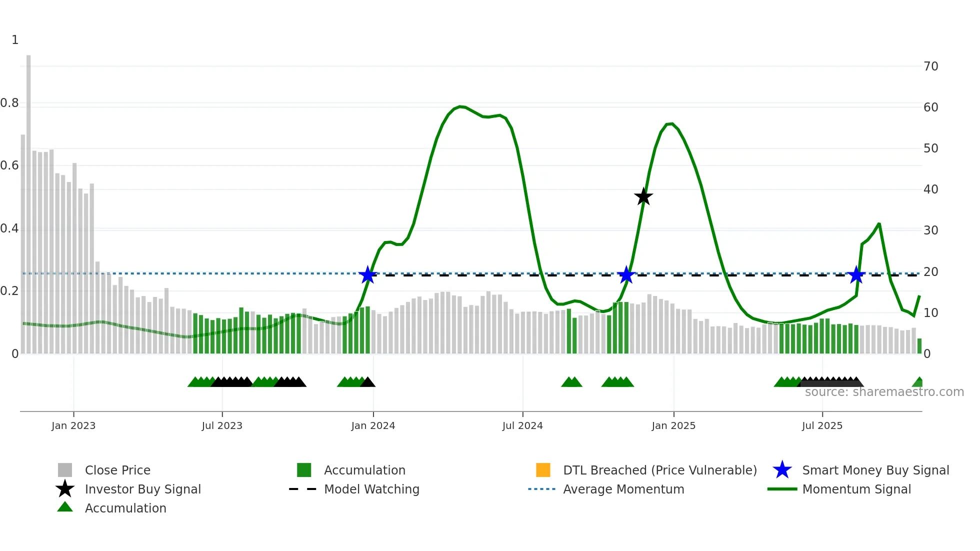Toggle Close Price legend entry
Image resolution: width=980 pixels, height=551 pixels.
pyautogui.click(x=117, y=470)
